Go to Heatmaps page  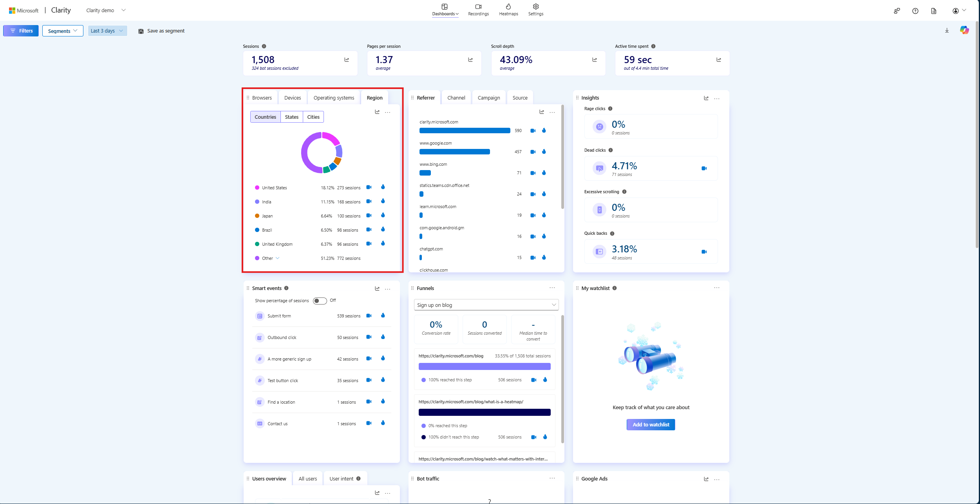click(508, 10)
